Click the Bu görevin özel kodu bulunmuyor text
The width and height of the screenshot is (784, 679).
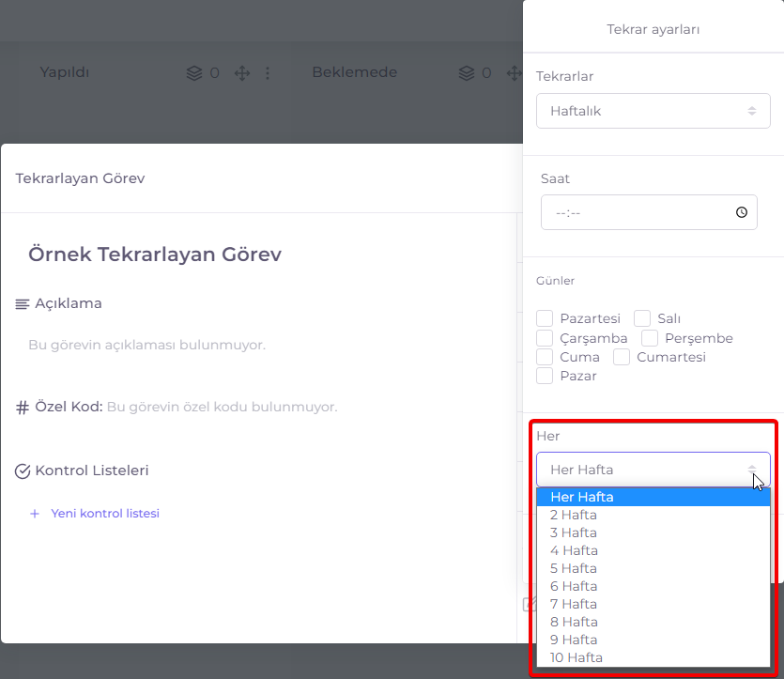(x=222, y=407)
